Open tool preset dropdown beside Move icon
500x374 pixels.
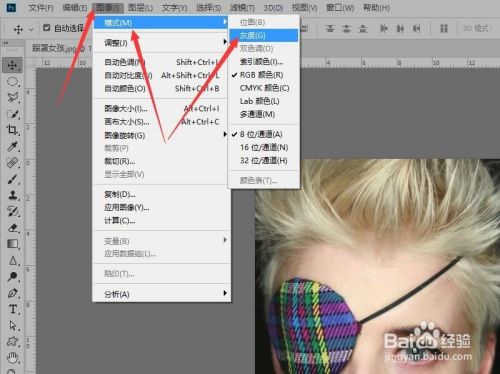pos(31,30)
